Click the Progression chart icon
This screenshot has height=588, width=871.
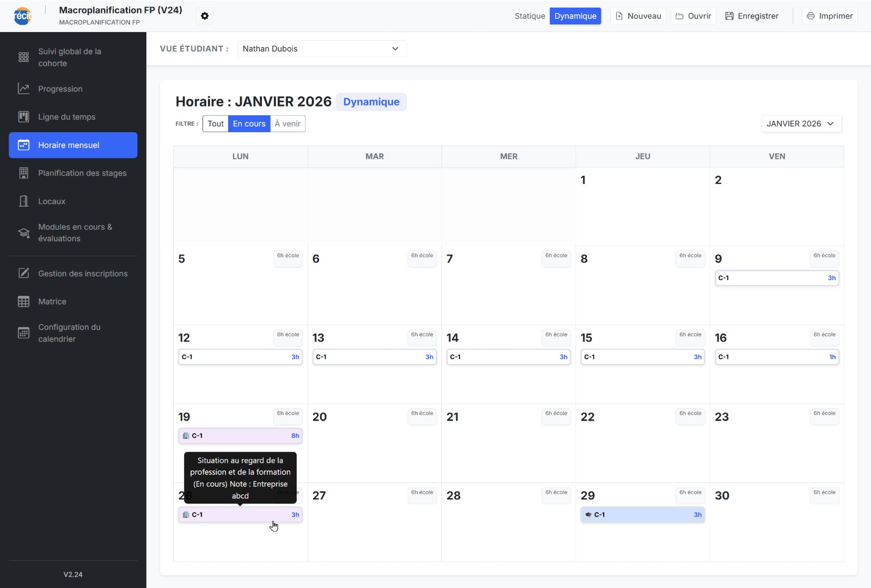click(x=23, y=89)
